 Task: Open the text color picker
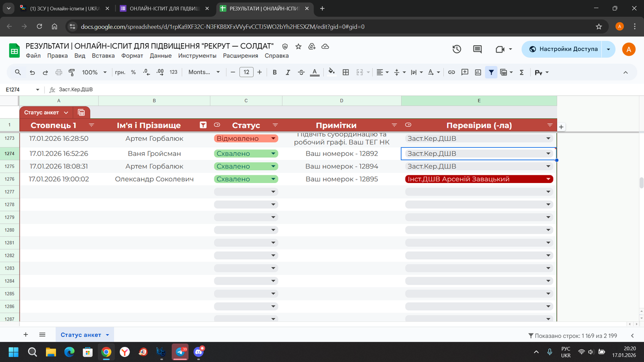pos(315,72)
